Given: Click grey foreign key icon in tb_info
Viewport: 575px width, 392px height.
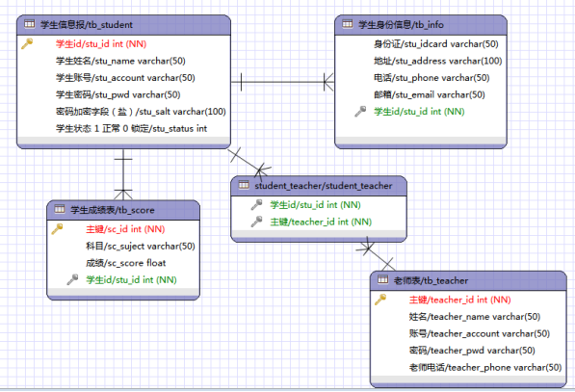Looking at the screenshot, I should [360, 112].
